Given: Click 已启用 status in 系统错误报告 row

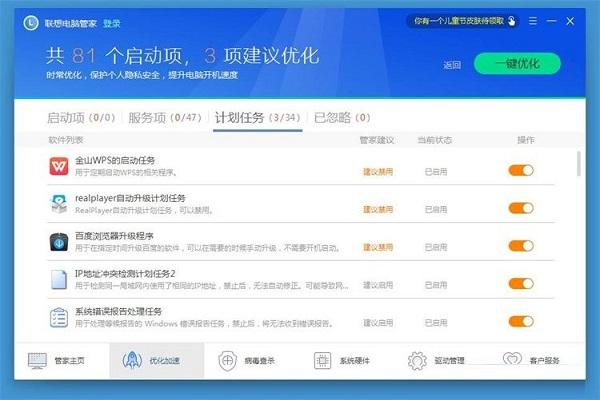Looking at the screenshot, I should [x=436, y=323].
